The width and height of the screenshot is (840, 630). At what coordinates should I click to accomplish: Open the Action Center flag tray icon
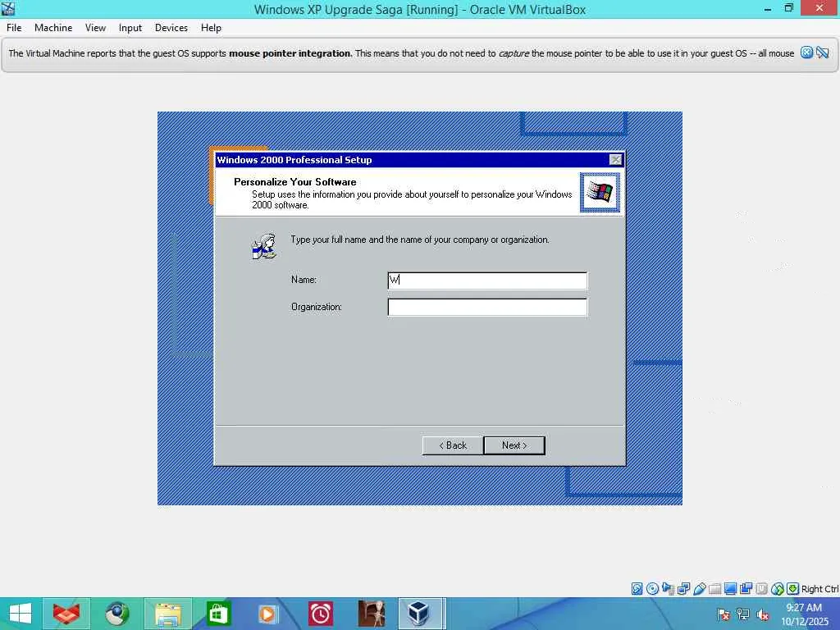724,614
